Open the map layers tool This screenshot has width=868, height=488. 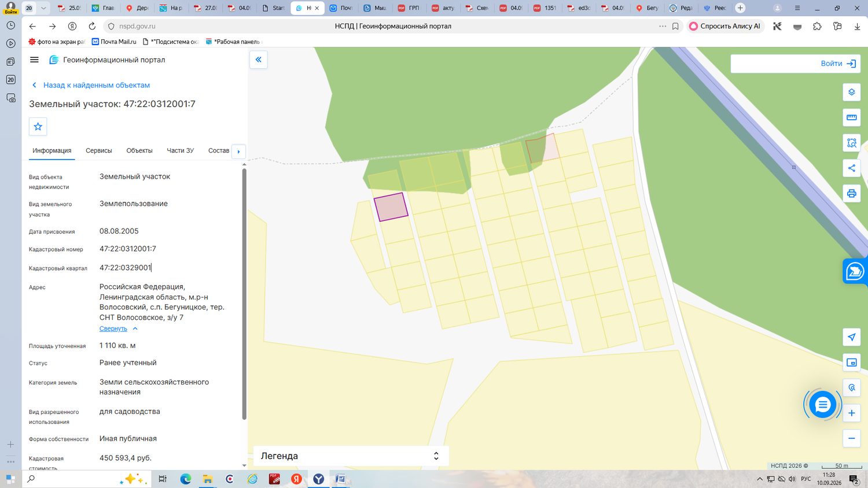point(852,92)
